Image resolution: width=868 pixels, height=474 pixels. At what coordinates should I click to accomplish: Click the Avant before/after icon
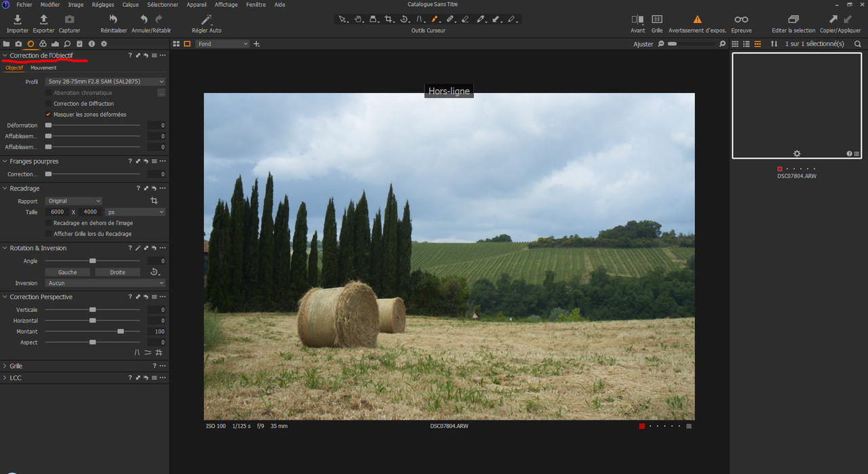pyautogui.click(x=637, y=20)
